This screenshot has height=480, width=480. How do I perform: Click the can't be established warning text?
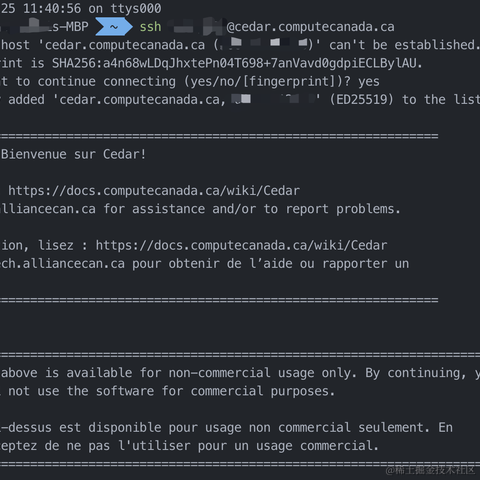[x=404, y=45]
